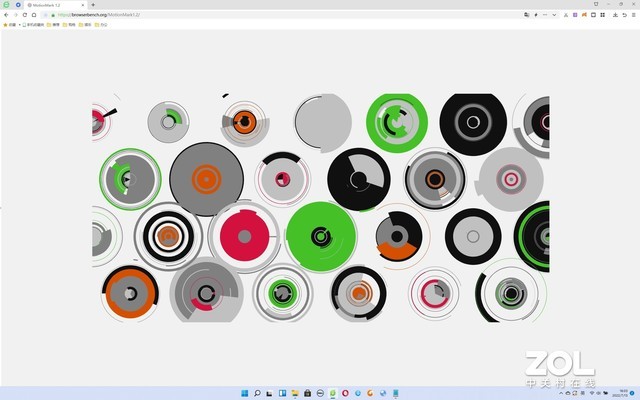The height and width of the screenshot is (400, 640).
Task: Open the downloads manager icon
Action: [x=615, y=15]
